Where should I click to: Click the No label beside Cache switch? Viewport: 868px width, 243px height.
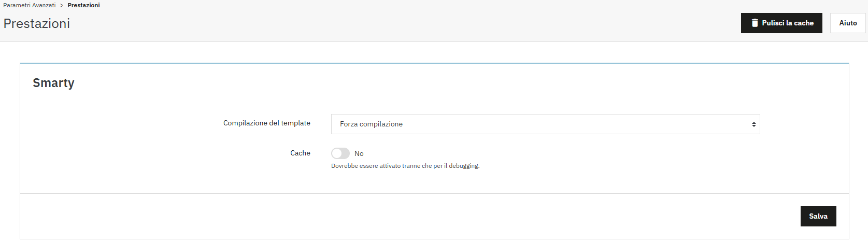359,154
